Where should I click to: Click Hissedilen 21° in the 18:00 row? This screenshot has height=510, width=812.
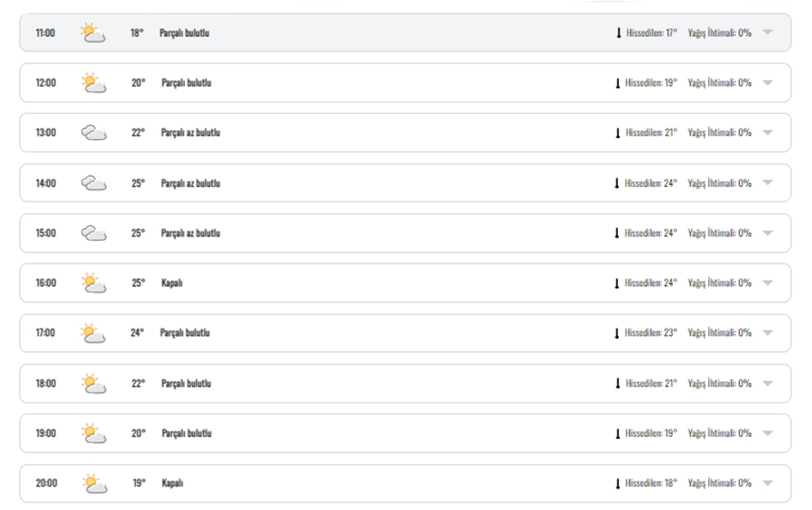tap(651, 383)
